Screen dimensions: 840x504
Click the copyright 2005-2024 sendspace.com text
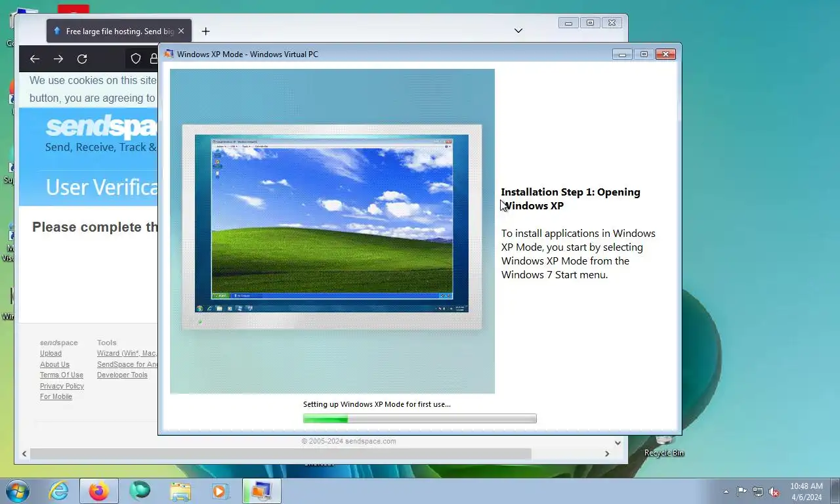click(348, 441)
